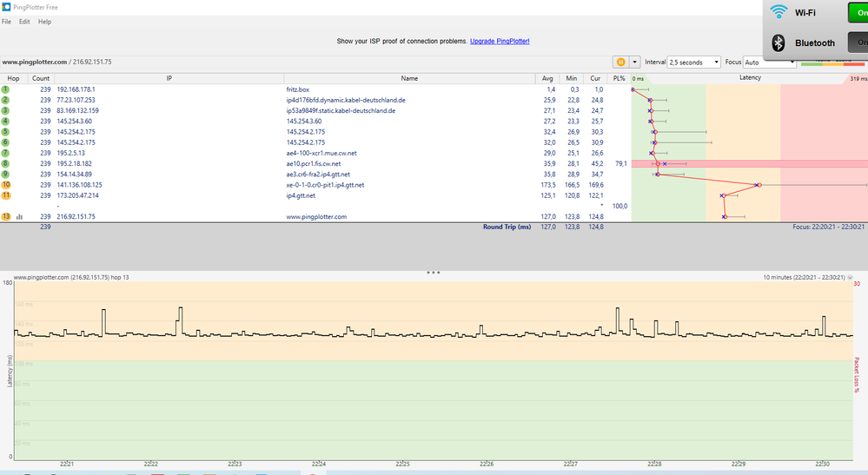Click the target address field www.pingplotter.com
The width and height of the screenshot is (868, 475).
[x=304, y=62]
